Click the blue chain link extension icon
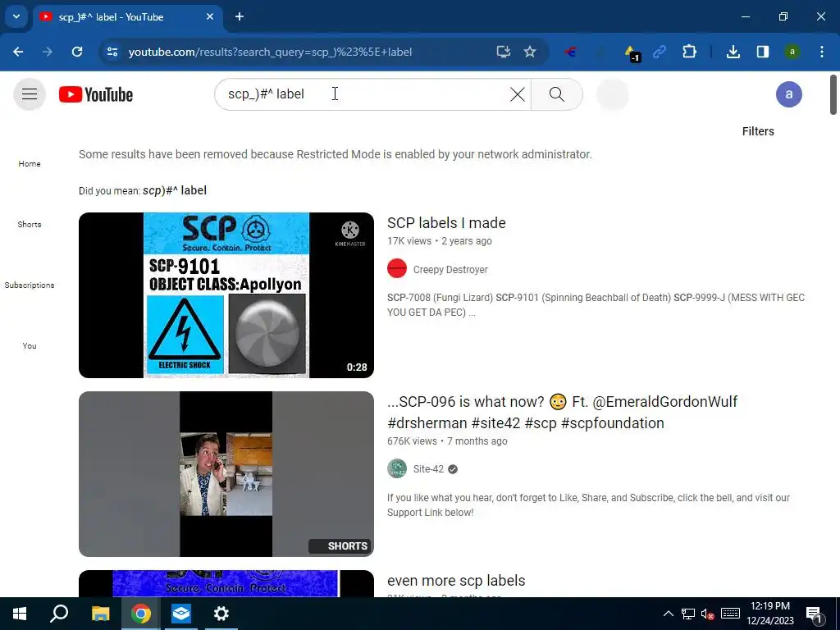Viewport: 840px width, 630px height. coord(660,52)
